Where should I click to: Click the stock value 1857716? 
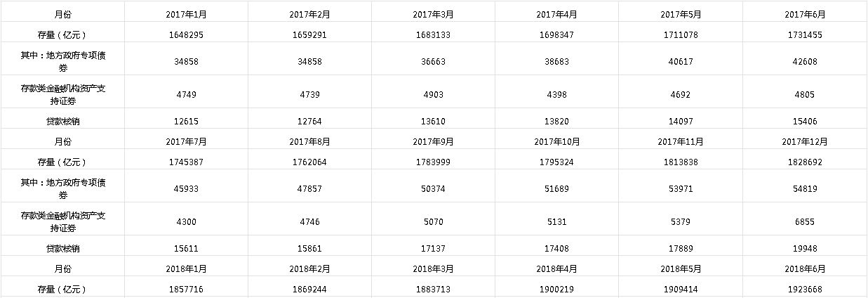coord(186,289)
